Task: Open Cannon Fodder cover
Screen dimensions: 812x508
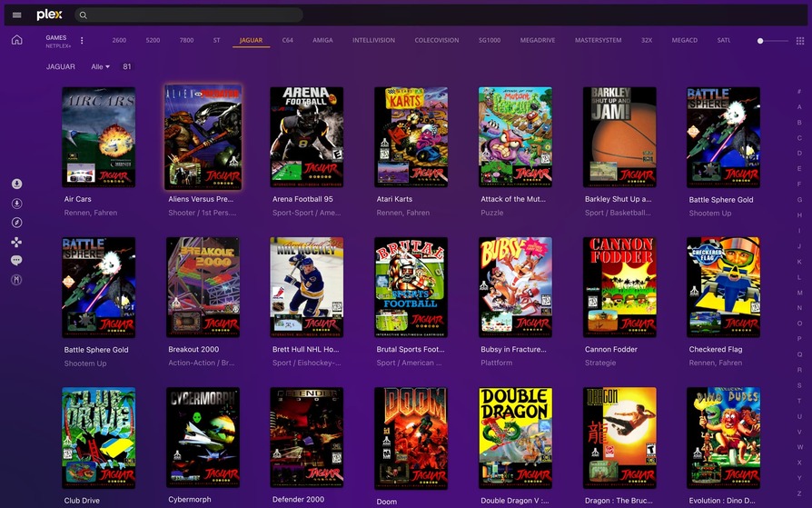Action: [x=619, y=287]
